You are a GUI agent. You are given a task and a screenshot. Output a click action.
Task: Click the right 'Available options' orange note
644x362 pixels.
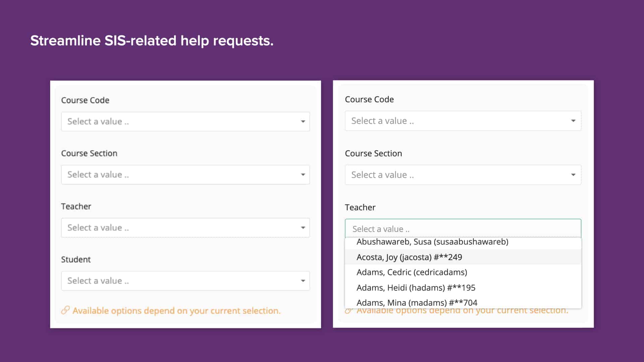[x=461, y=310]
